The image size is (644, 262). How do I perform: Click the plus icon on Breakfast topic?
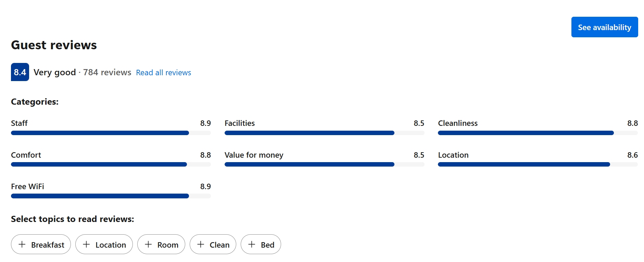[22, 244]
